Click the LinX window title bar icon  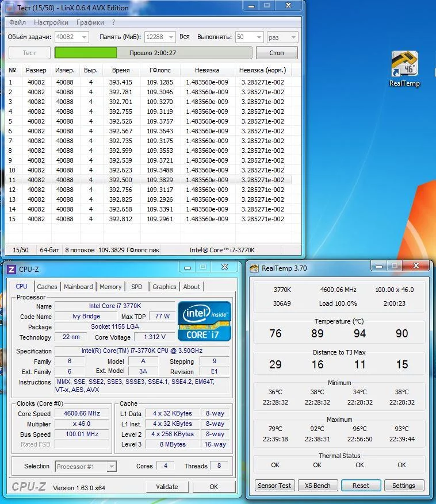pos(10,8)
